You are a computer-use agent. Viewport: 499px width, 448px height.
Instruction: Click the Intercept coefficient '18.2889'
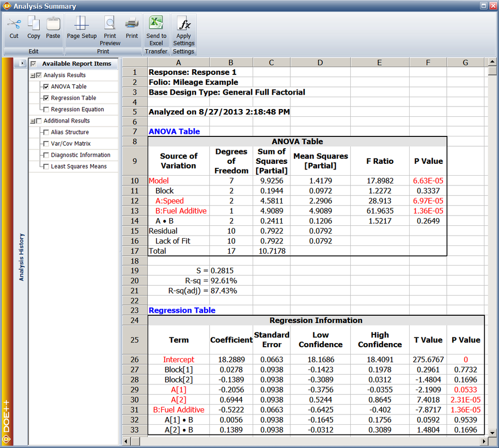point(231,360)
